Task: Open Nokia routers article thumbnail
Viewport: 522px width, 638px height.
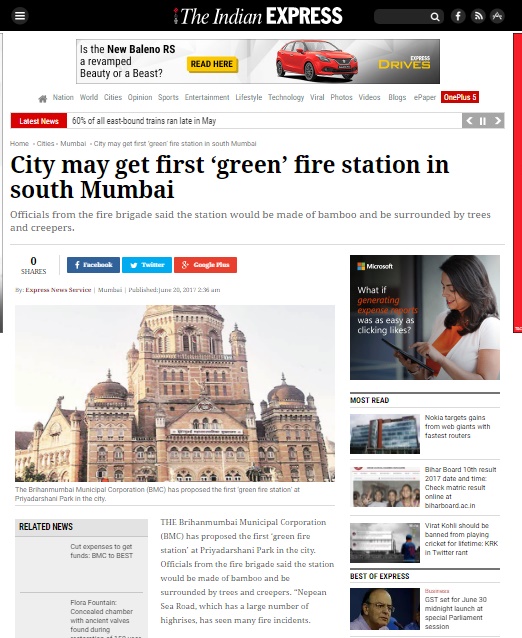Action: coord(384,434)
